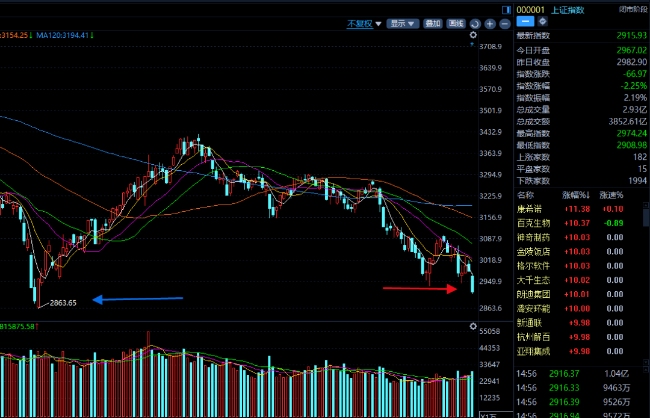Open volume panel settings gear icon
This screenshot has width=650, height=418.
click(472, 326)
